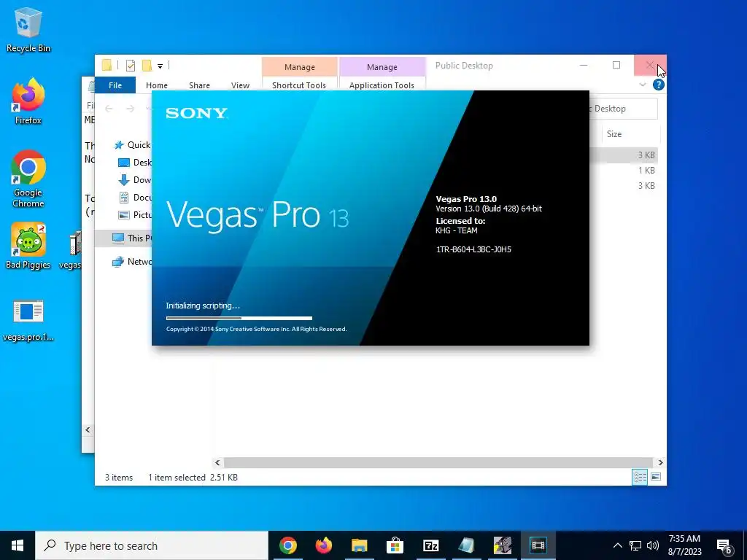Click the '1 item selected 2.51 KB' status text
Viewport: 747px width, 560px height.
(x=193, y=477)
